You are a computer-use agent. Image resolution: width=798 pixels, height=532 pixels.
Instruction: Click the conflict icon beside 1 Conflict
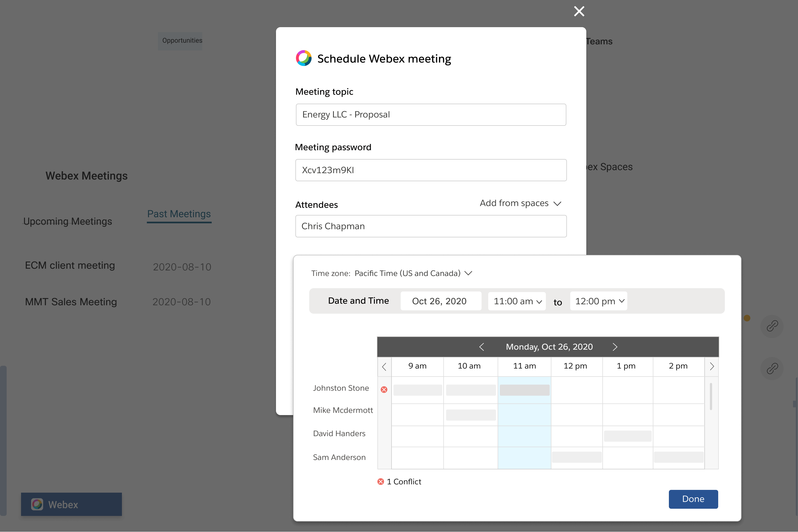point(381,482)
